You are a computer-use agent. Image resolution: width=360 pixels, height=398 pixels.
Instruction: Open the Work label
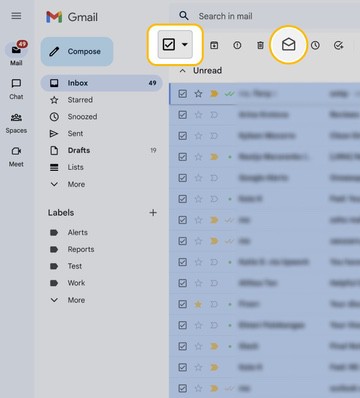tap(101, 283)
